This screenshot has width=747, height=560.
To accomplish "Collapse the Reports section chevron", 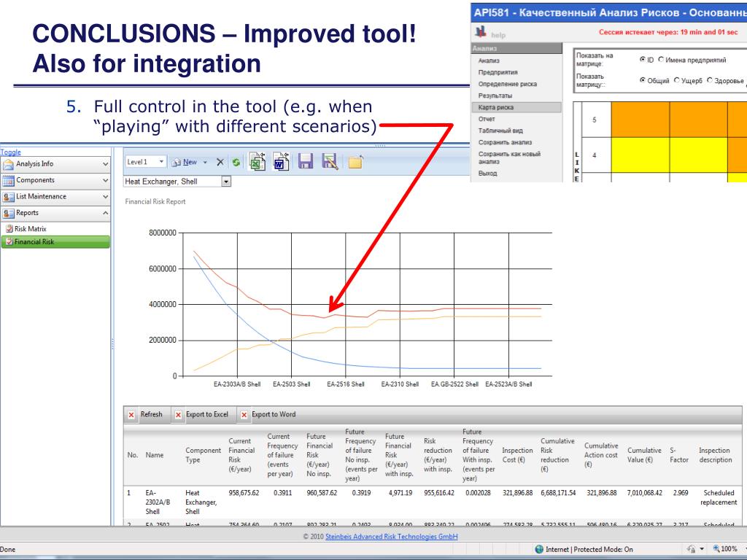I will (105, 213).
